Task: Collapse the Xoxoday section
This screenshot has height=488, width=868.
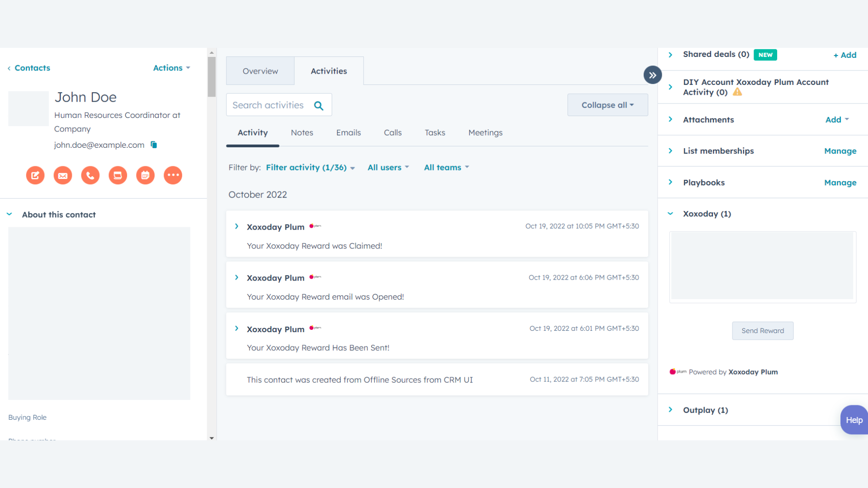Action: coord(670,213)
